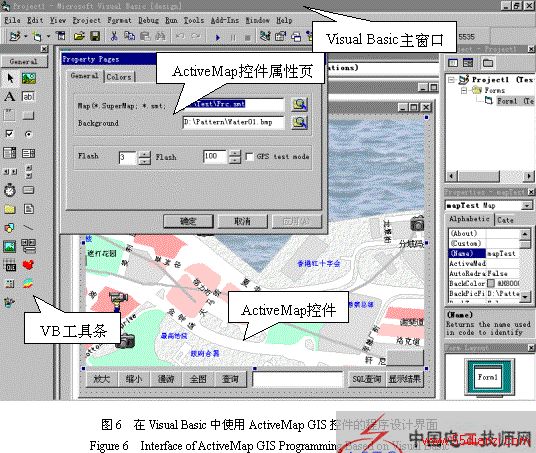The height and width of the screenshot is (453, 536).
Task: Select the ListBox tool in toolbox
Action: click(x=28, y=153)
